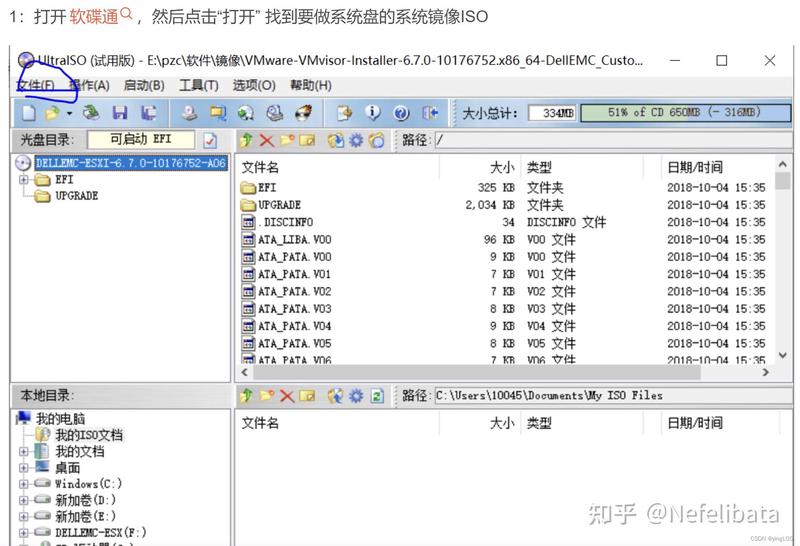The image size is (800, 546).
Task: Click the New Folder icon in the local pane toolbar
Action: pos(267,395)
